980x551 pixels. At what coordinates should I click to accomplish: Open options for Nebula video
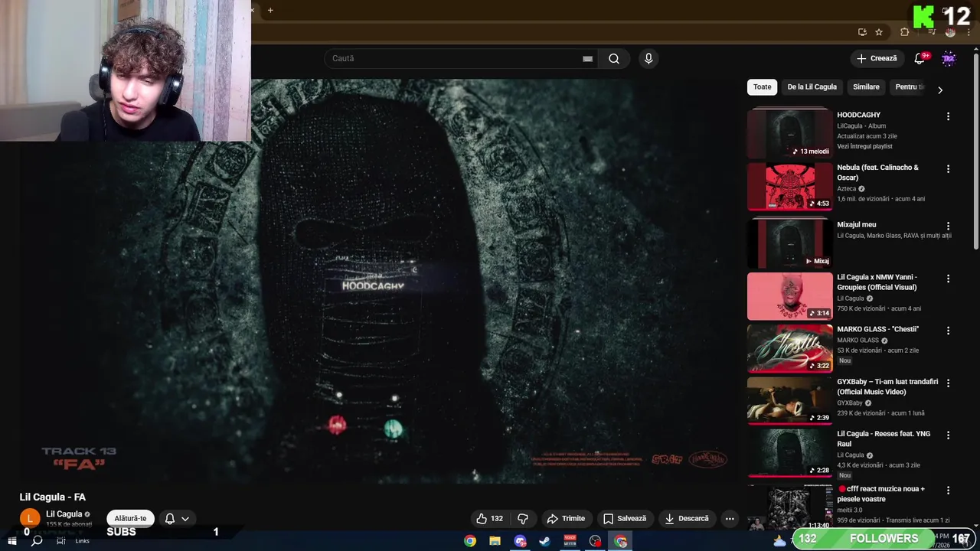coord(948,168)
